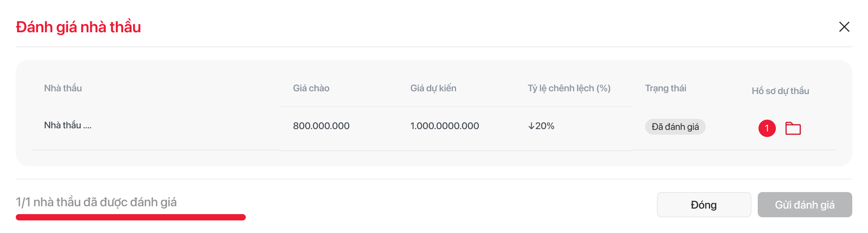
Task: Select the Đã đánh giá status badge
Action: [675, 127]
